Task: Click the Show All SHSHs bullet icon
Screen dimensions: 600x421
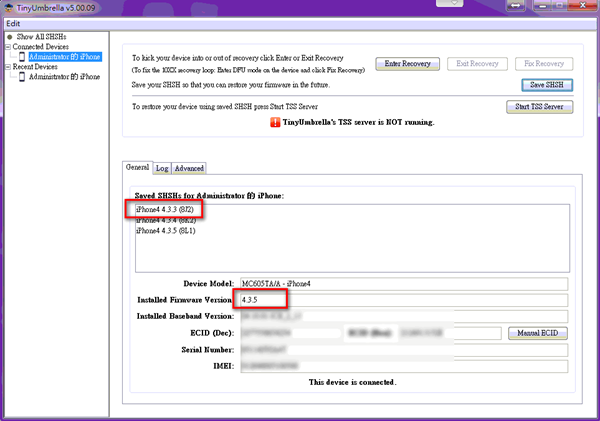Action: 9,37
